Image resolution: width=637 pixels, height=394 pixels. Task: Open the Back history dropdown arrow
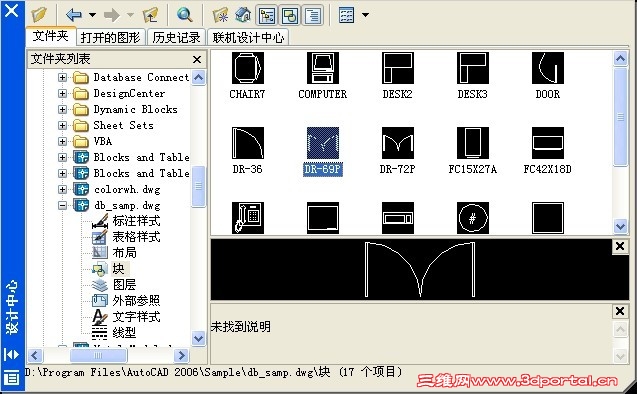93,15
